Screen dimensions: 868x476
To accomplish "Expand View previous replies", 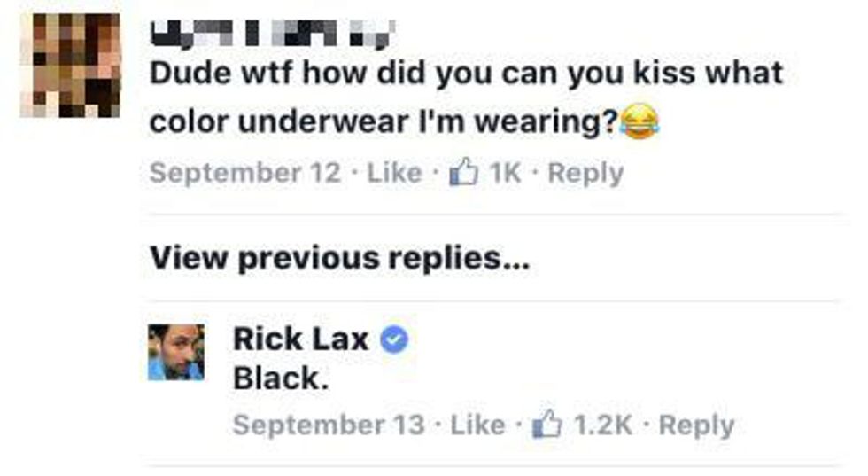I will pyautogui.click(x=339, y=258).
